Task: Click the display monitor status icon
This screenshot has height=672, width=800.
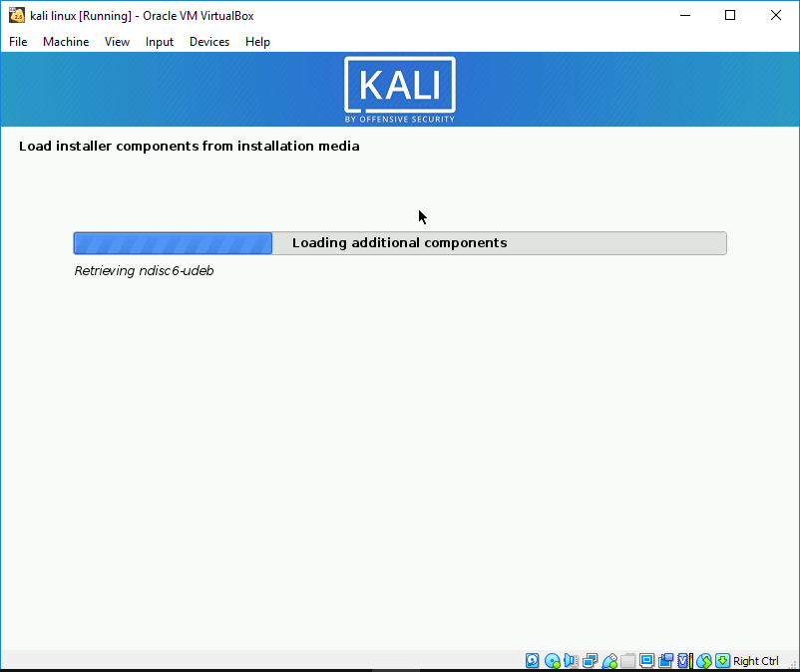Action: 646,661
